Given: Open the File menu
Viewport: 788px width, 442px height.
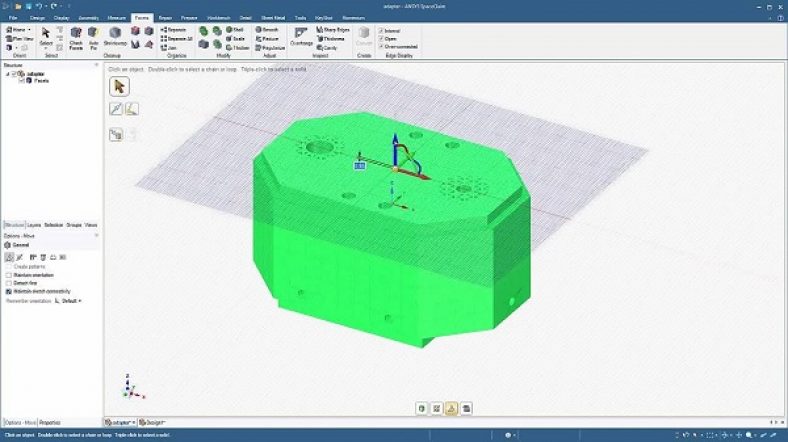Looking at the screenshot, I should (13, 18).
